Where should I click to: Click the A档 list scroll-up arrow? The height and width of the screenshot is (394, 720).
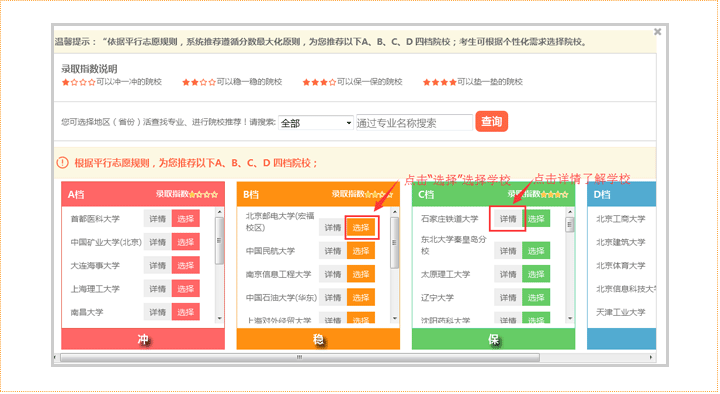(219, 212)
